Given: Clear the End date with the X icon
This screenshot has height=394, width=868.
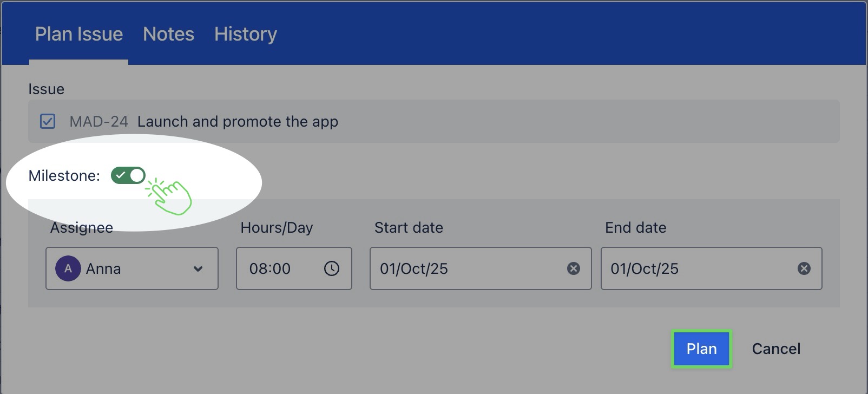Looking at the screenshot, I should [x=804, y=268].
